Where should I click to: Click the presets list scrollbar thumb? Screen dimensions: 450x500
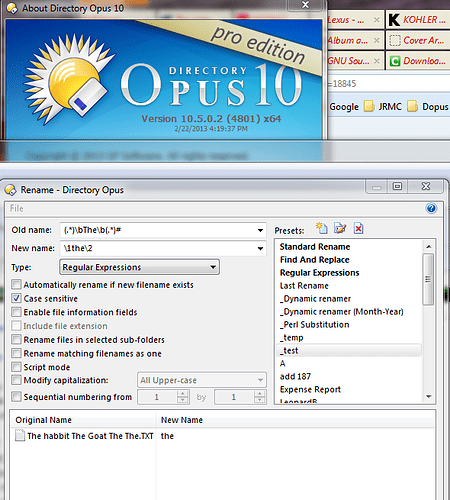(x=428, y=279)
